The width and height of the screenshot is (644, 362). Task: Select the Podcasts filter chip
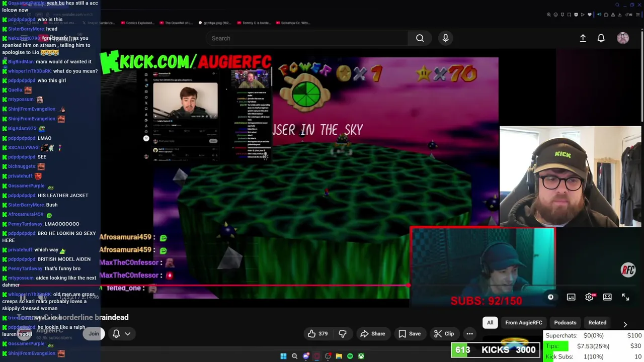(x=565, y=323)
